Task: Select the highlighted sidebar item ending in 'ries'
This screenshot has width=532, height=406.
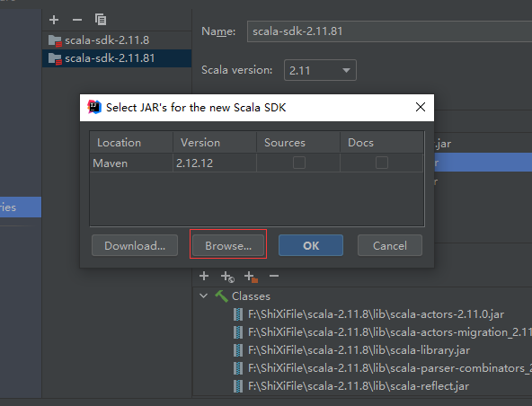Action: click(21, 207)
